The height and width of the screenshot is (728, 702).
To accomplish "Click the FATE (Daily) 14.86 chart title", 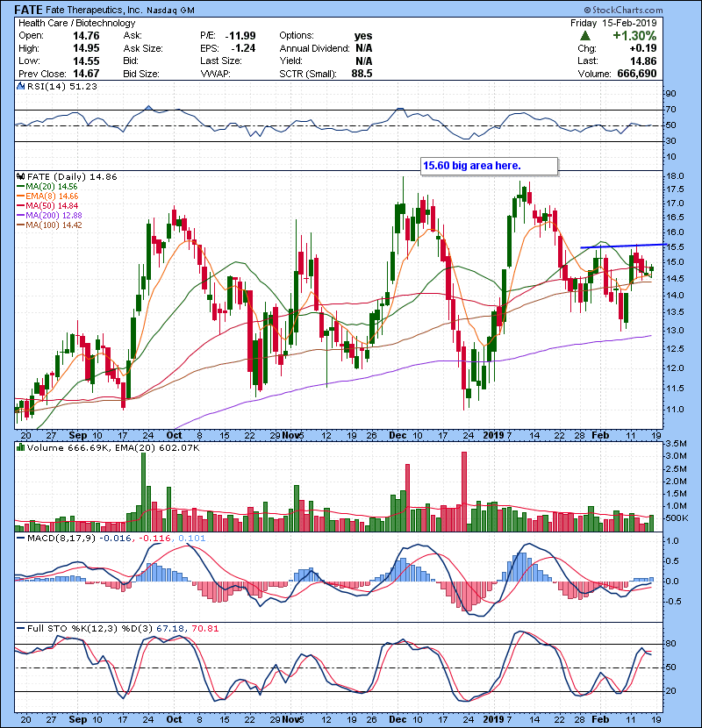I will pos(72,177).
